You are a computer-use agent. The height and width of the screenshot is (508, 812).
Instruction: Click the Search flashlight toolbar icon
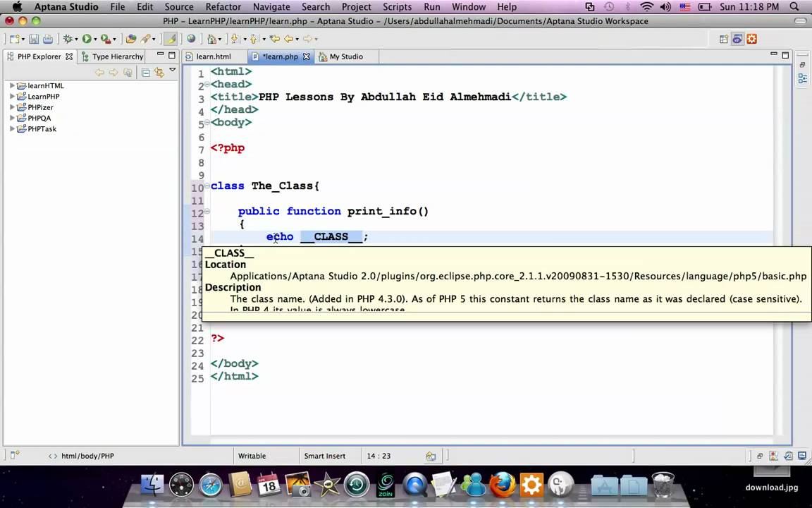[145, 39]
